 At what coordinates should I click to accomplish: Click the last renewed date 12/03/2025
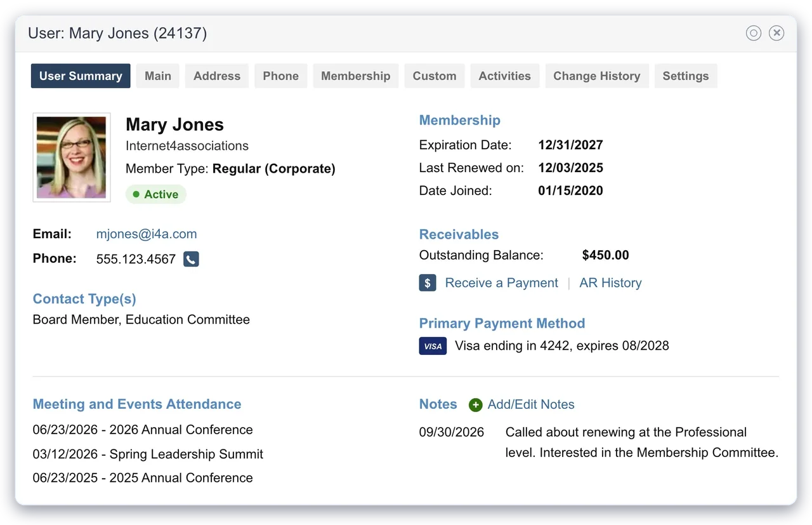[571, 168]
